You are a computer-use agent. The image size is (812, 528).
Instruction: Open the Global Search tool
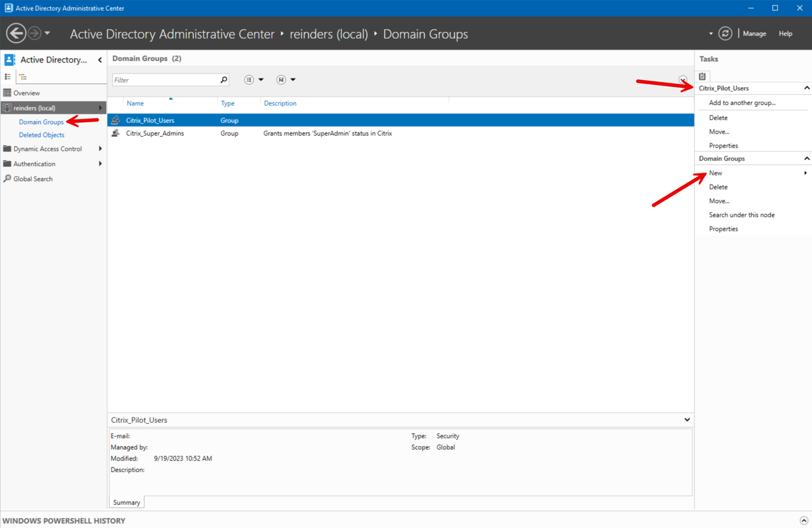click(32, 179)
